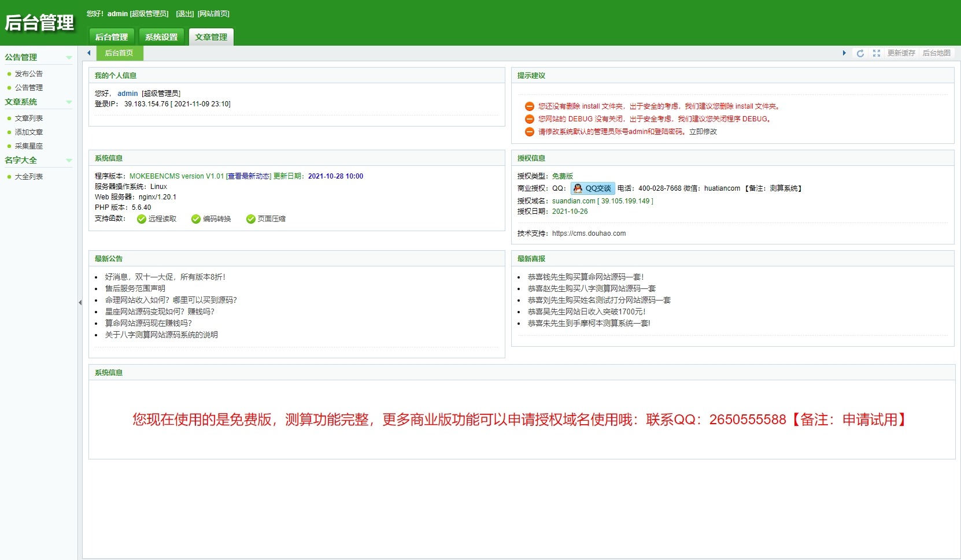Open 添加文章 in the sidebar
This screenshot has width=961, height=560.
(x=29, y=132)
